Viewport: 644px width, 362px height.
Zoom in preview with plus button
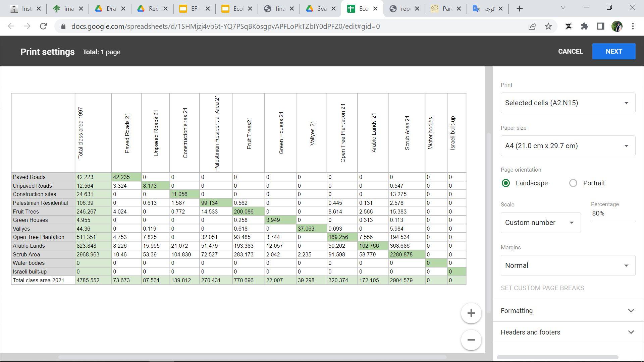[x=471, y=313]
